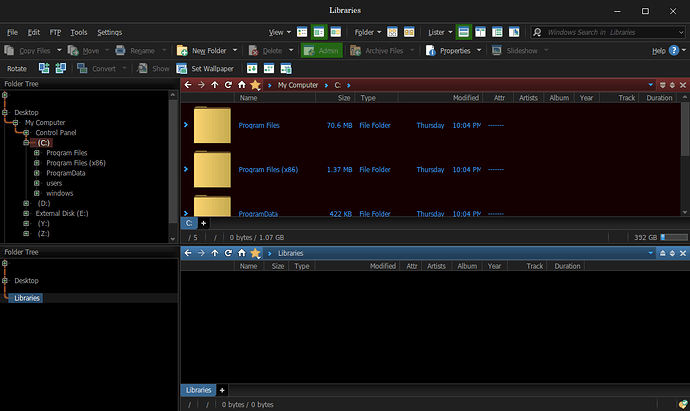Add new tab next to C: tab

click(203, 223)
